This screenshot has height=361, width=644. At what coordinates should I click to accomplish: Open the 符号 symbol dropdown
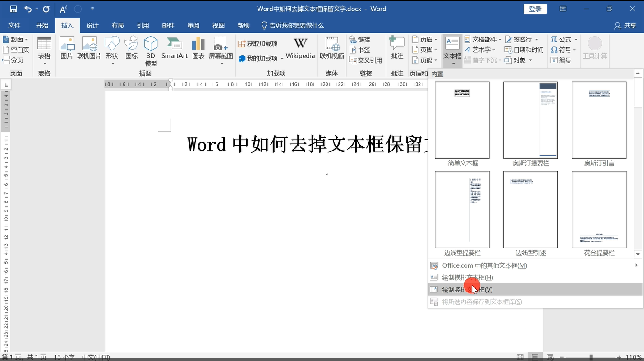pyautogui.click(x=564, y=50)
